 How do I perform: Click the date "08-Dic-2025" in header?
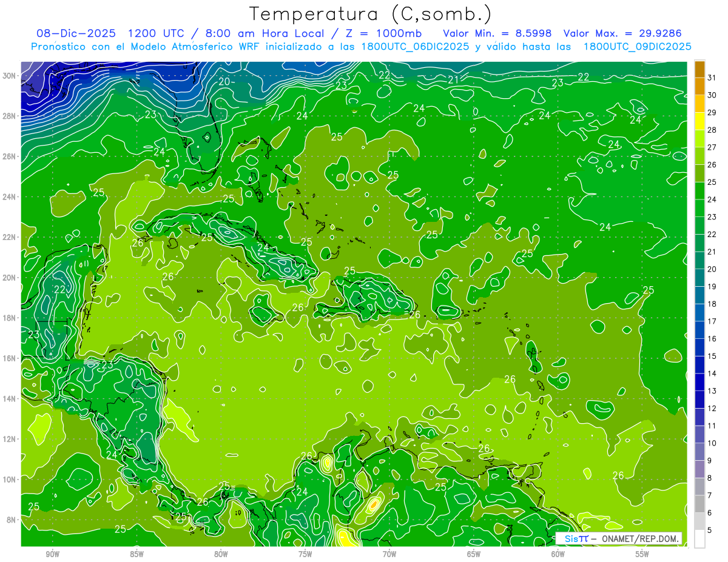tap(76, 33)
